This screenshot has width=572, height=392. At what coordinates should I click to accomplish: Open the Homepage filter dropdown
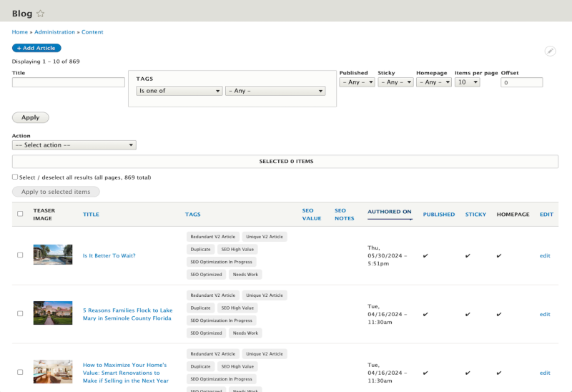tap(434, 82)
